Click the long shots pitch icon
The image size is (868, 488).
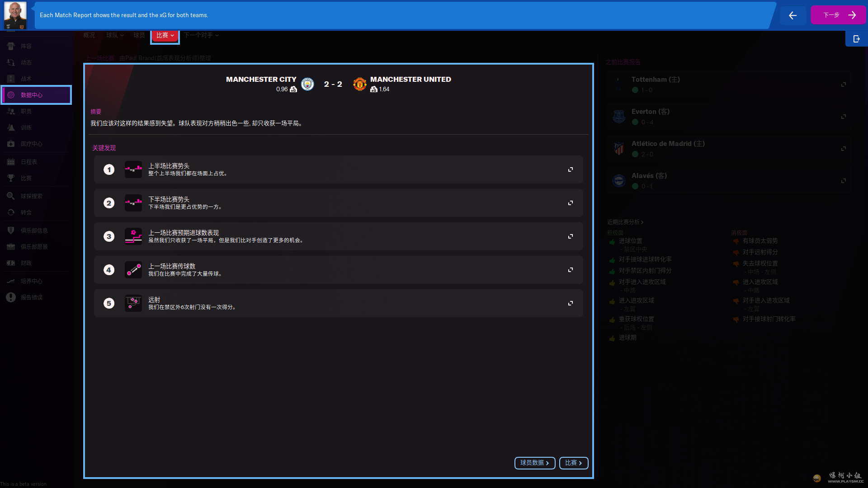click(x=133, y=303)
